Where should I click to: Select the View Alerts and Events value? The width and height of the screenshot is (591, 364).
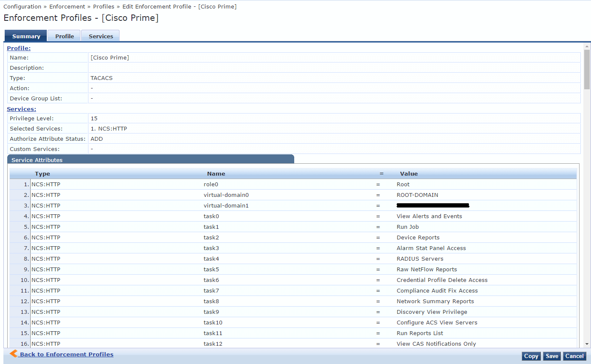click(429, 216)
